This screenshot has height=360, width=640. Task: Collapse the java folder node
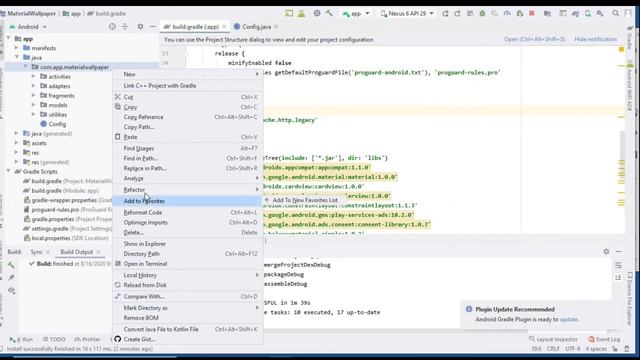pyautogui.click(x=17, y=57)
